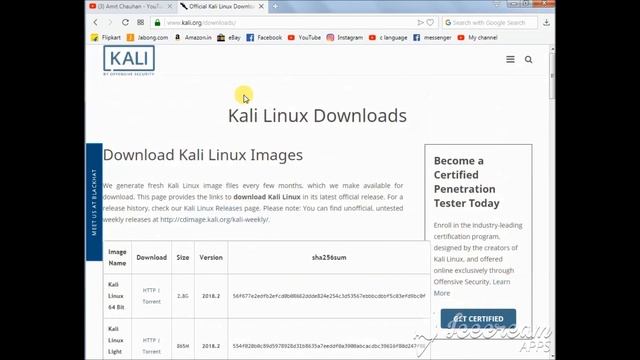Click the Kali logo
This screenshot has height=360, width=640.
click(x=129, y=60)
